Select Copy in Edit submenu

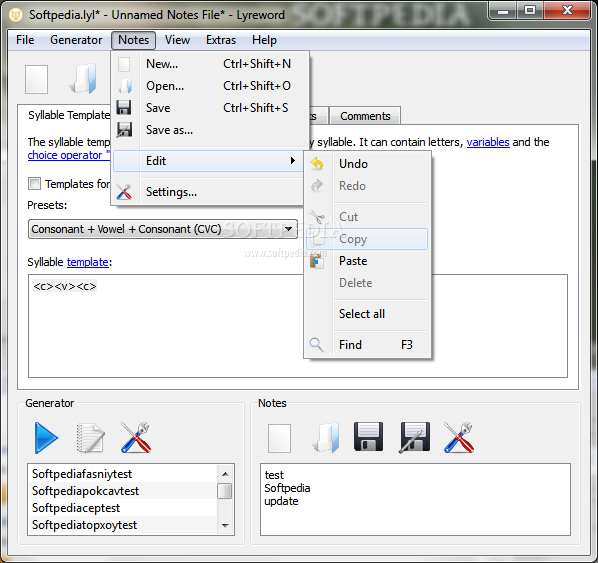point(367,239)
